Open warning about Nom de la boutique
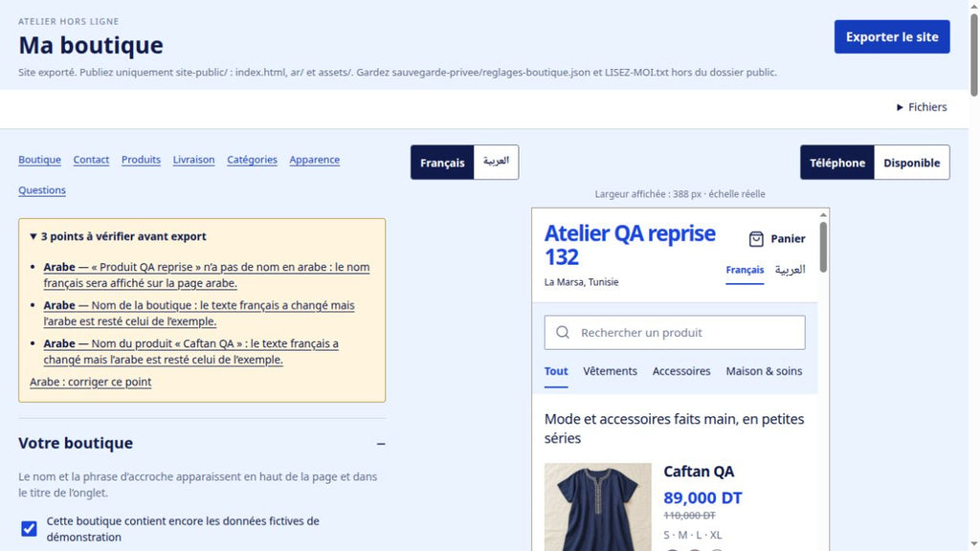 (x=199, y=313)
